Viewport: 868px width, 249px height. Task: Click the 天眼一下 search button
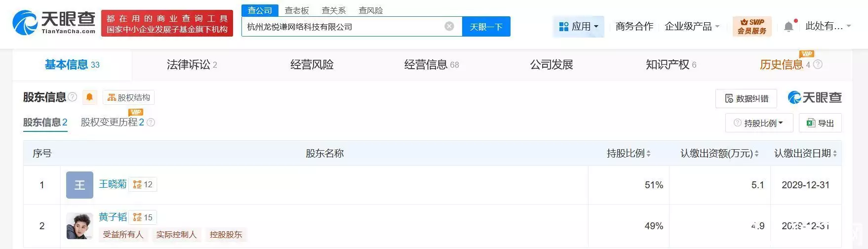click(x=486, y=27)
